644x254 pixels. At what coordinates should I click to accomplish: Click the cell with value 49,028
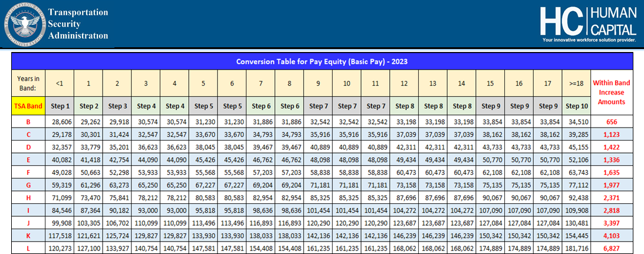(60, 172)
